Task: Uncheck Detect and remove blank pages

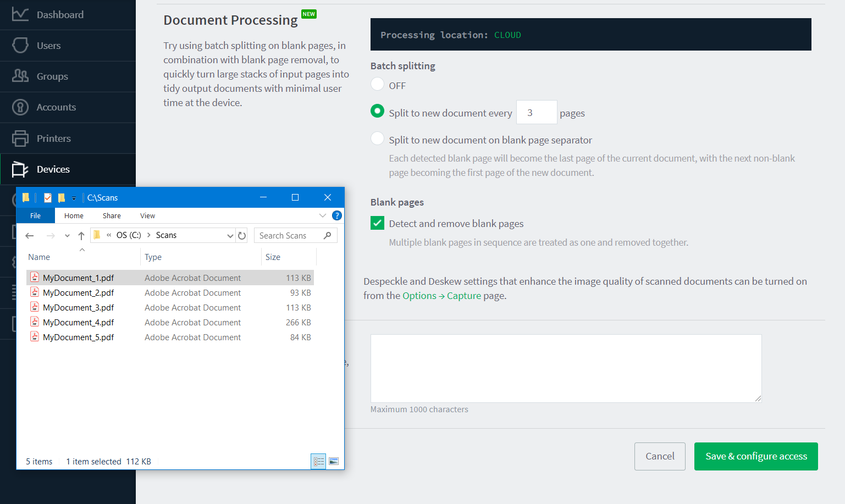Action: coord(377,223)
